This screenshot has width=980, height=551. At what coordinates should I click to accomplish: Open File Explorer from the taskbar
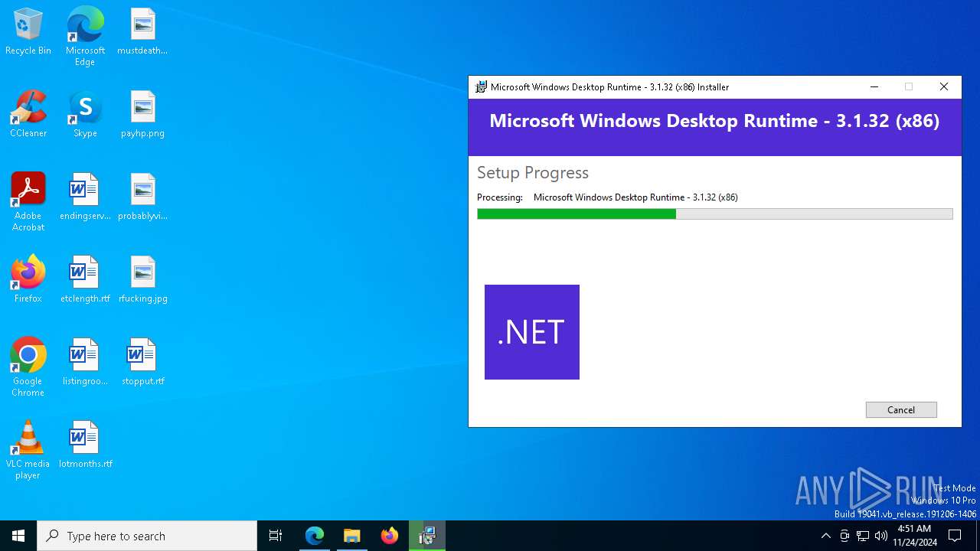[352, 536]
